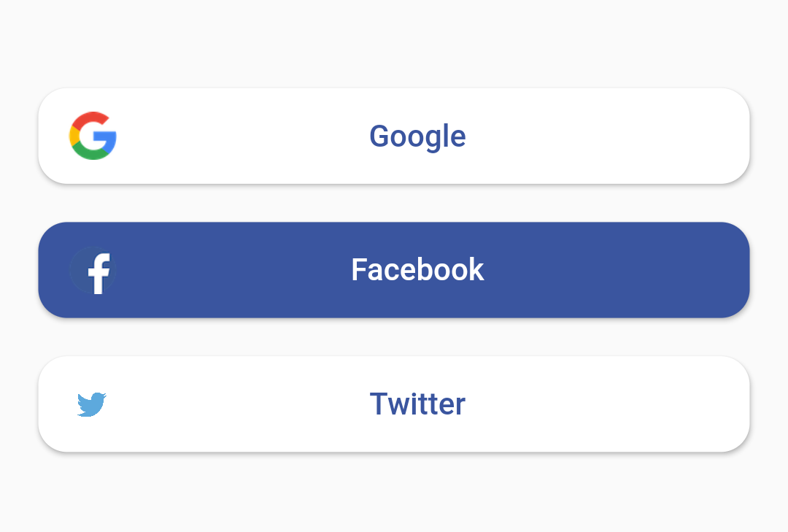
Task: Sign in with the Google button
Action: tap(394, 136)
